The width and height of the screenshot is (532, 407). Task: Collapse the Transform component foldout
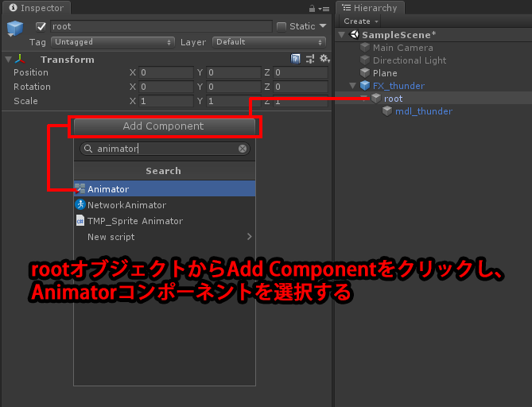point(9,60)
